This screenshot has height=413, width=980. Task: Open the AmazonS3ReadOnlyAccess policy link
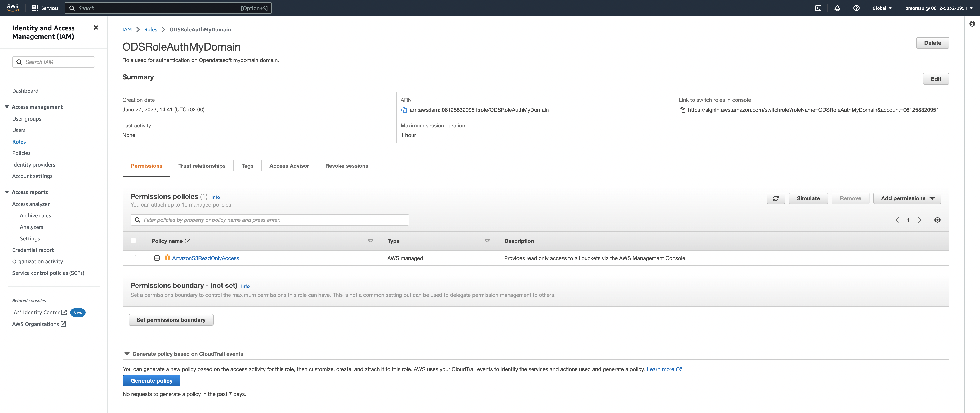205,258
